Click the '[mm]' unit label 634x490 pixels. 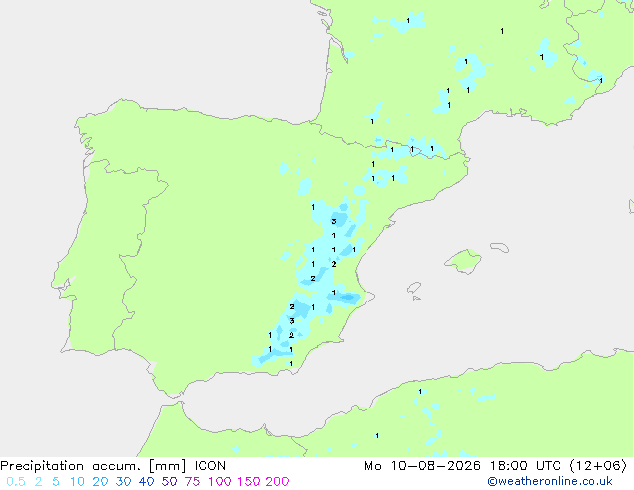point(168,466)
